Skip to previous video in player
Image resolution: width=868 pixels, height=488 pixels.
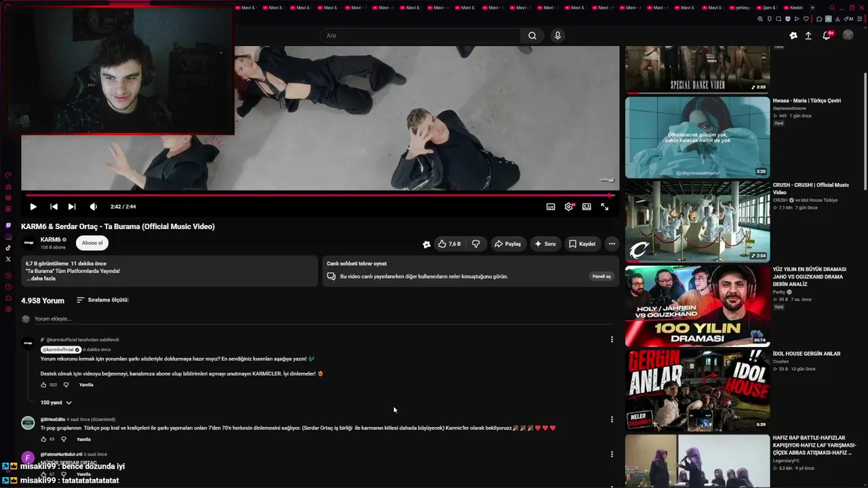pyautogui.click(x=54, y=207)
